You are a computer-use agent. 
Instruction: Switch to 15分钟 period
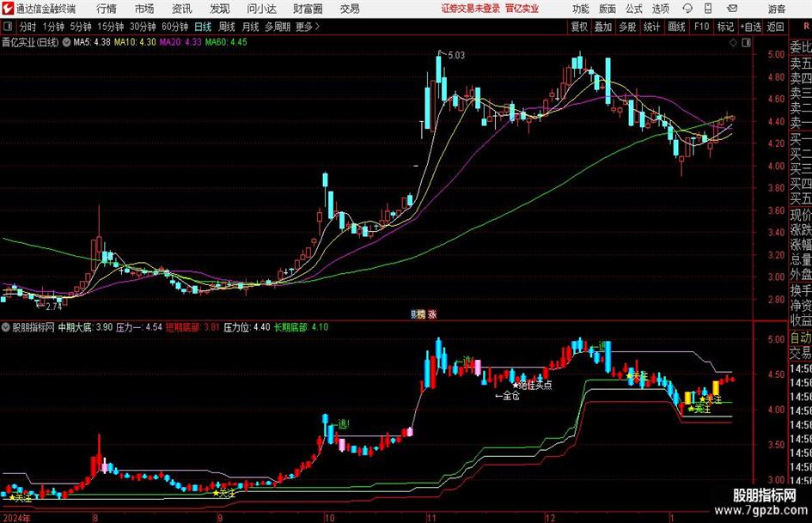(111, 27)
